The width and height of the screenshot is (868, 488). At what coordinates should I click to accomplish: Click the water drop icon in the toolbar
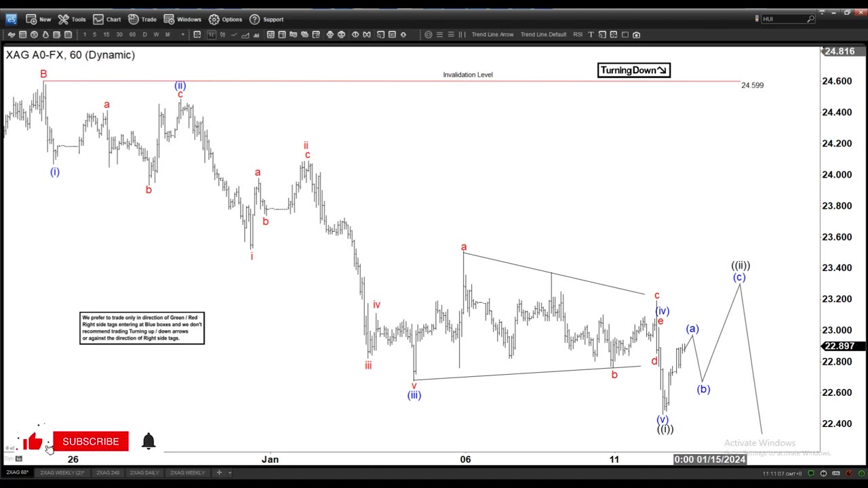click(x=45, y=35)
